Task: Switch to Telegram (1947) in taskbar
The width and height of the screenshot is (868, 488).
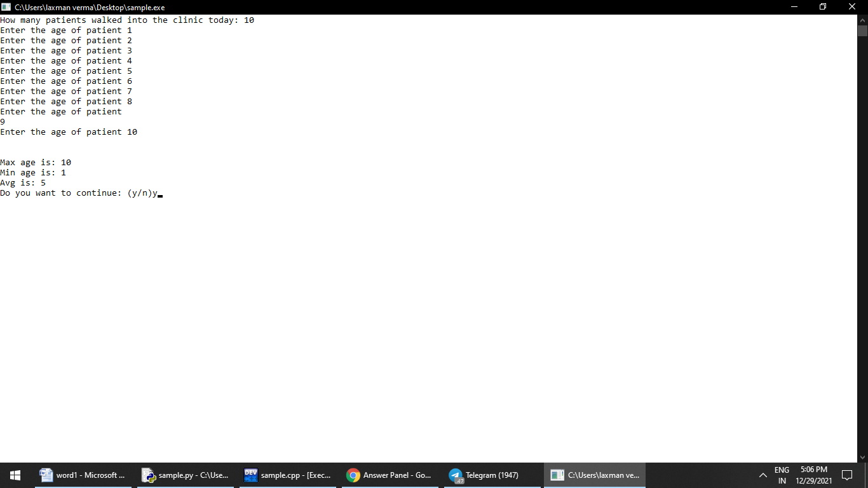Action: pos(492,475)
